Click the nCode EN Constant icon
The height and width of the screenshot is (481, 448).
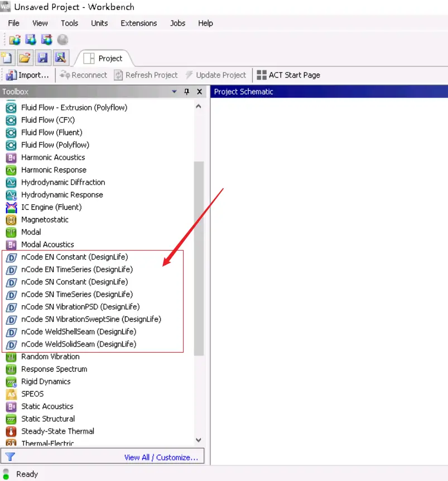pyautogui.click(x=11, y=257)
